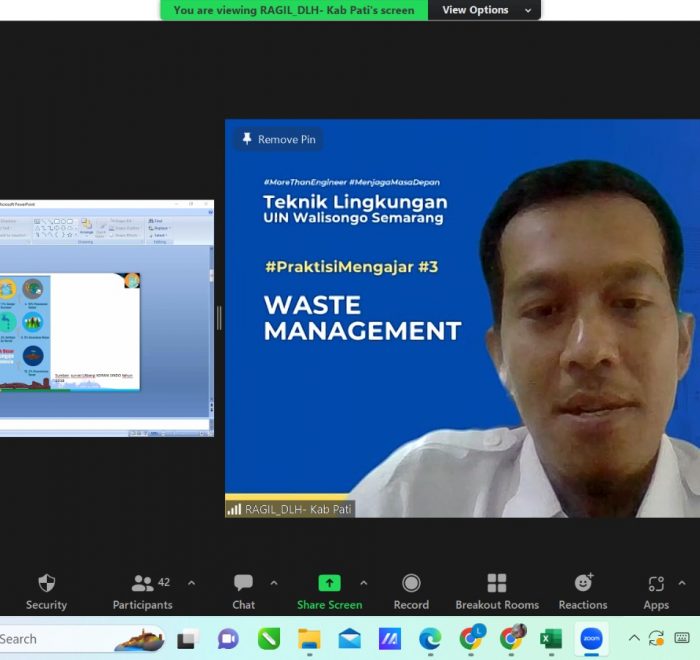Open Microsoft Edge from the taskbar

point(430,638)
